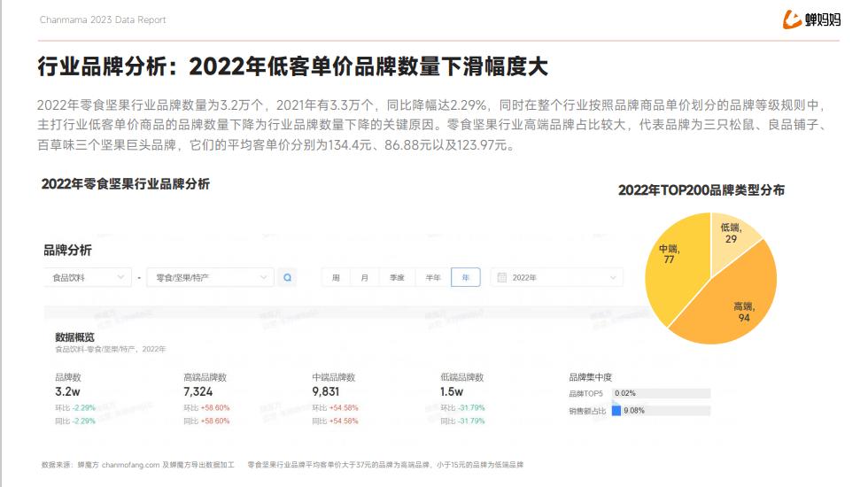Click the 2022年TOP200品牌类型分布 chart title
Screen dimensions: 868x487
click(701, 190)
